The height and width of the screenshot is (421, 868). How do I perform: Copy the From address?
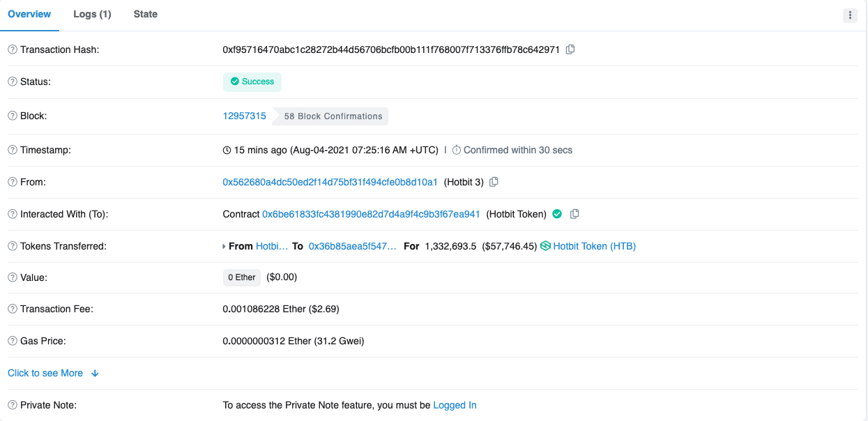pos(494,182)
